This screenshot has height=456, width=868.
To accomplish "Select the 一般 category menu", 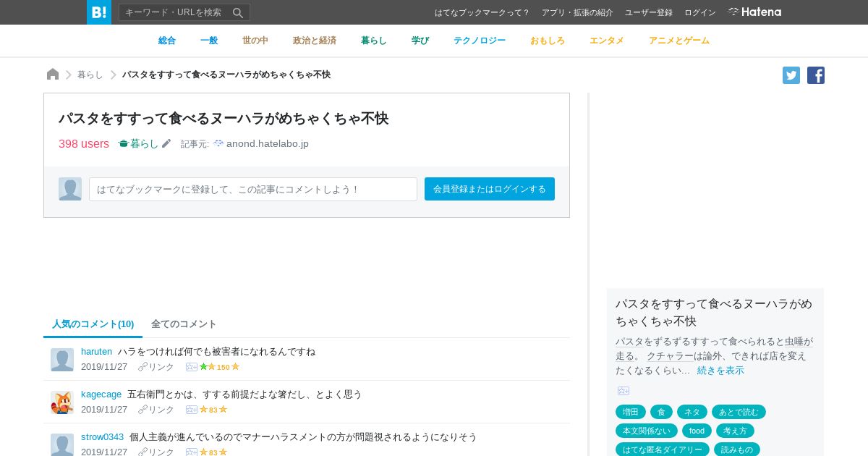I will pyautogui.click(x=209, y=41).
